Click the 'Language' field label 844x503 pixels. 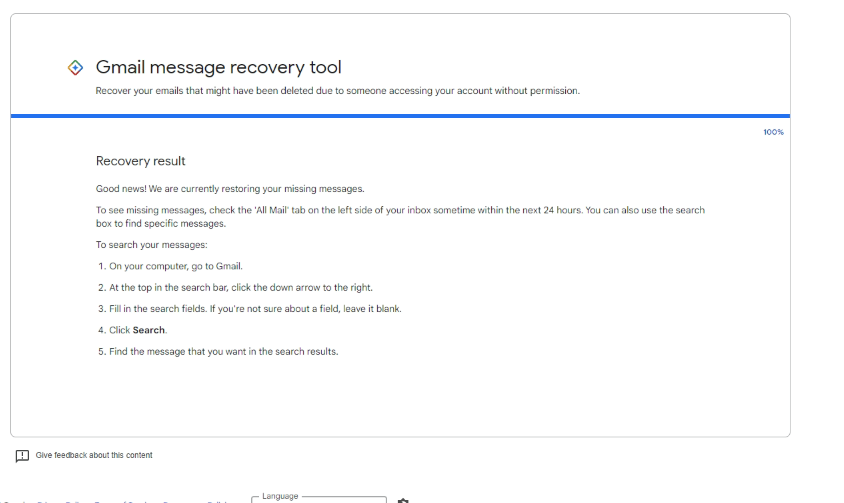(280, 496)
